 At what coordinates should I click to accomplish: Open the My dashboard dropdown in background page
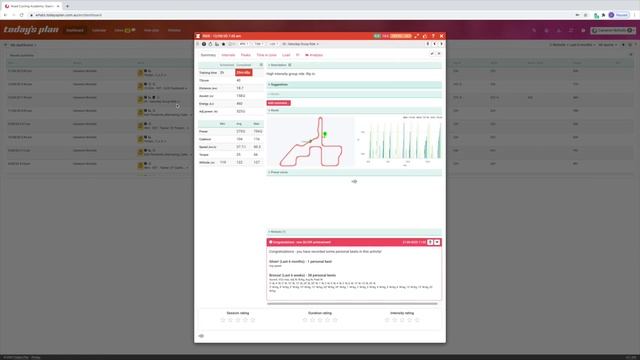(23, 45)
